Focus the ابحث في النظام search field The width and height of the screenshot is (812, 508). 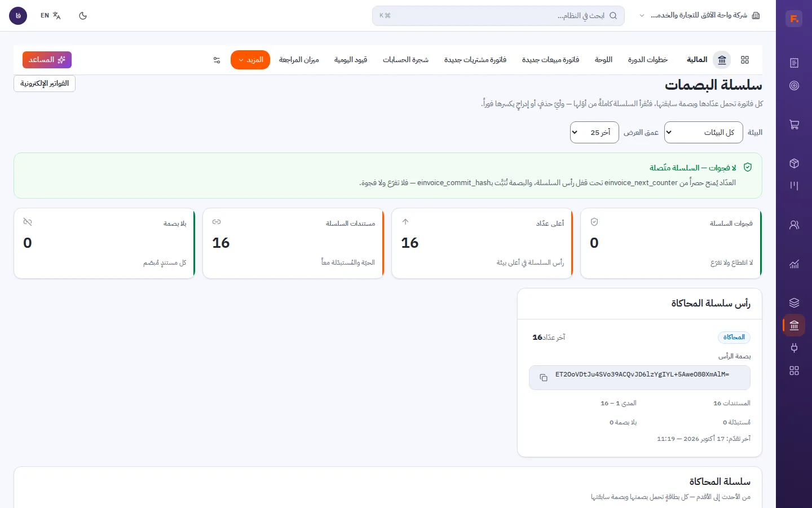498,16
